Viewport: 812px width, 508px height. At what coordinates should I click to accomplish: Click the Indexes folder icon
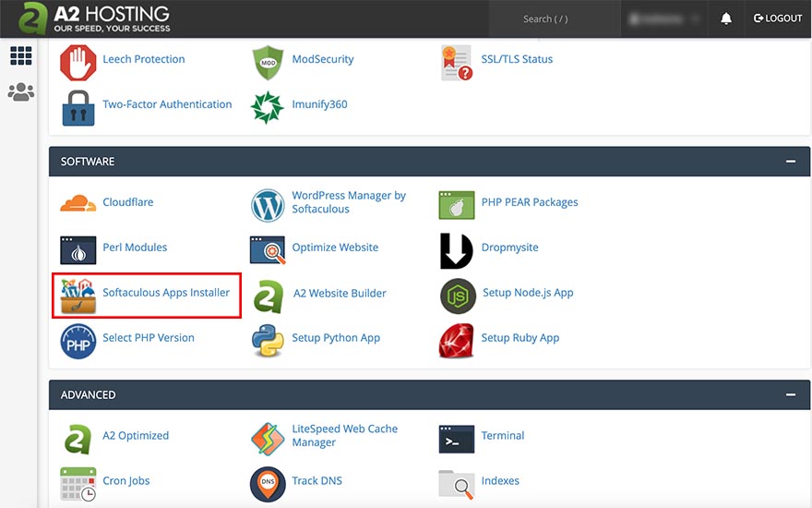click(x=456, y=484)
